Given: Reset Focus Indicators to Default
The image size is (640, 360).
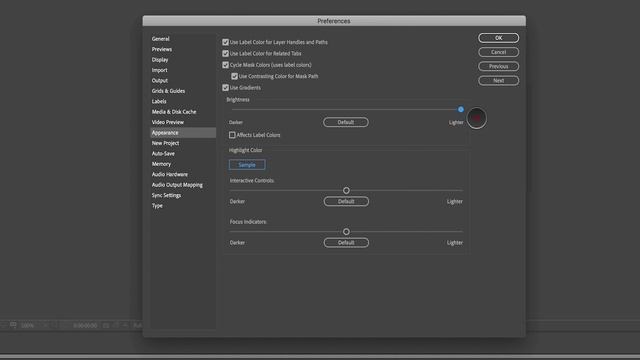Looking at the screenshot, I should 346,243.
